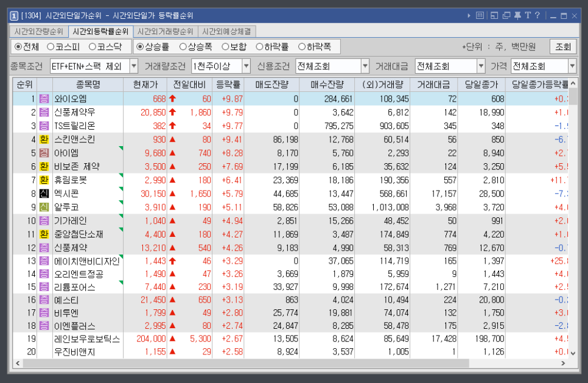Viewport: 588px width, 383px height.
Task: Sort by the 종목명 column header
Action: 88,85
